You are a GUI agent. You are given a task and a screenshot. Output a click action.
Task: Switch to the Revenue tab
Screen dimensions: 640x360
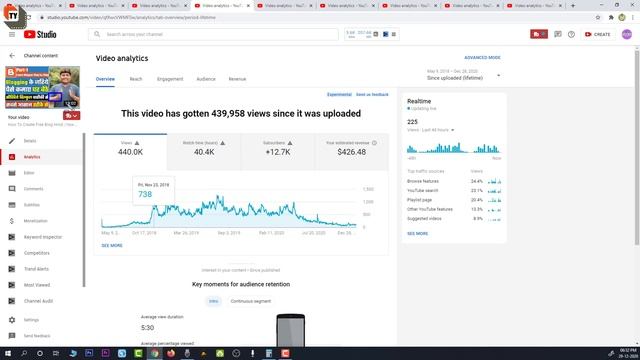point(237,79)
